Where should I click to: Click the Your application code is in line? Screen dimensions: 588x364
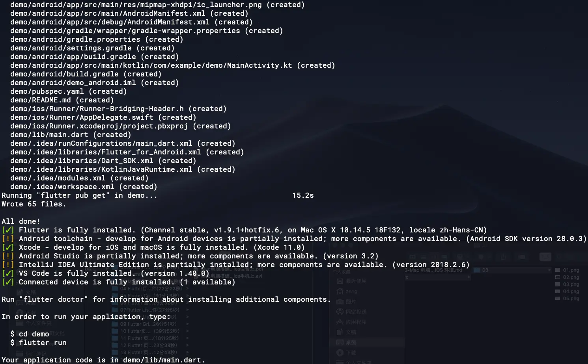(x=103, y=360)
